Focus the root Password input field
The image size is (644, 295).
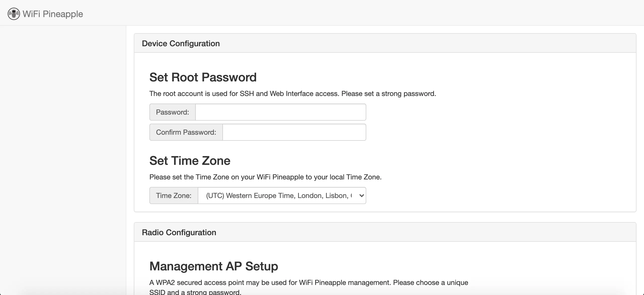[x=281, y=112]
